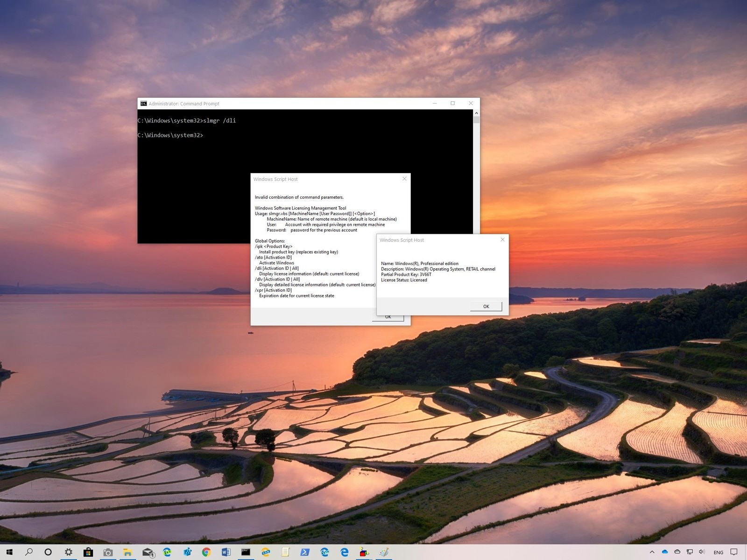Launch Cortana from the taskbar
Viewport: 747px width, 560px height.
[48, 552]
